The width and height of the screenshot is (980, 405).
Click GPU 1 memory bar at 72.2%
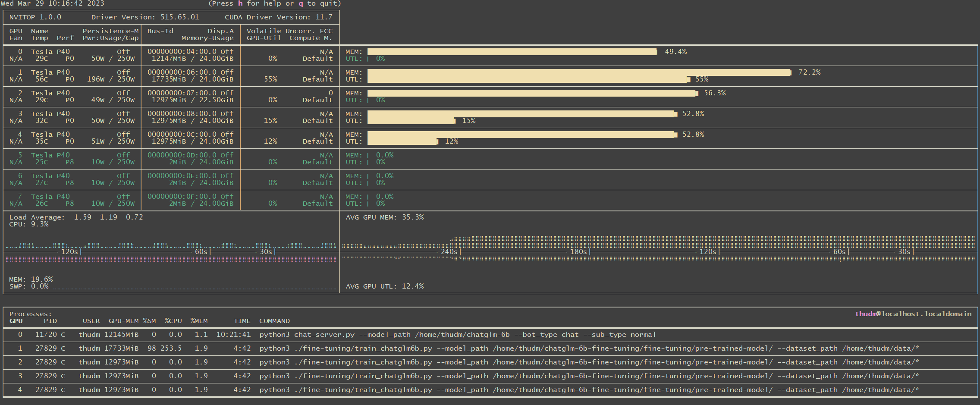point(579,72)
